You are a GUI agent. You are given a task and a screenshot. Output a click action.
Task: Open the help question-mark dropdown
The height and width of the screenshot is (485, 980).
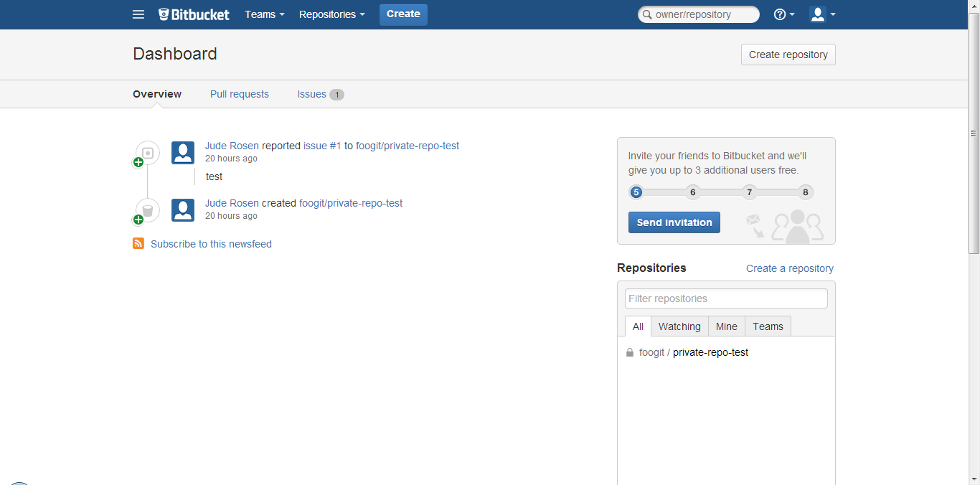coord(783,14)
